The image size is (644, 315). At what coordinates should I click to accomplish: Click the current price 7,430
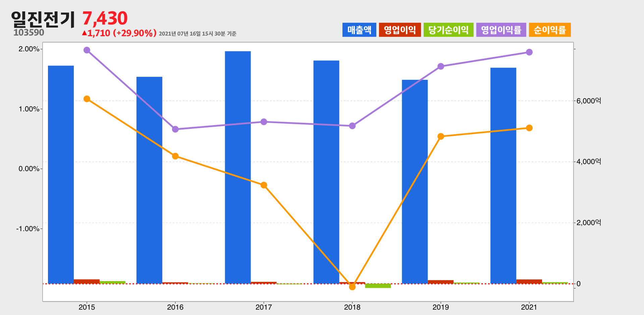(x=105, y=18)
